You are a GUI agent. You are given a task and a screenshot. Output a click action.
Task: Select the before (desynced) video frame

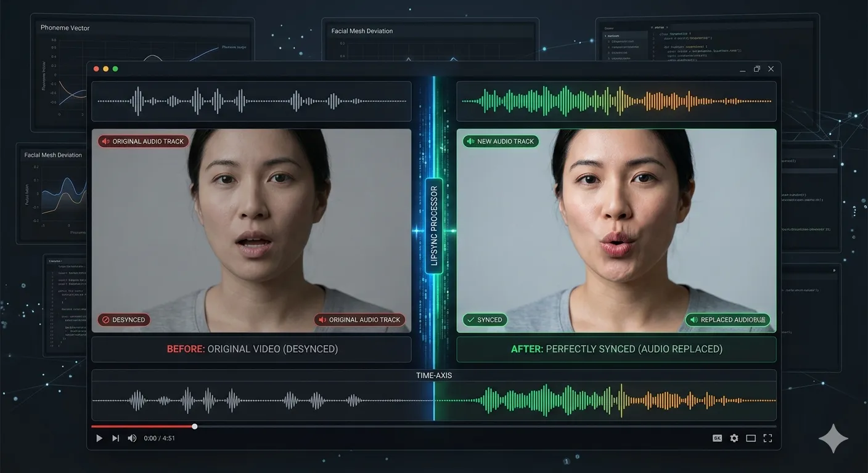(252, 230)
